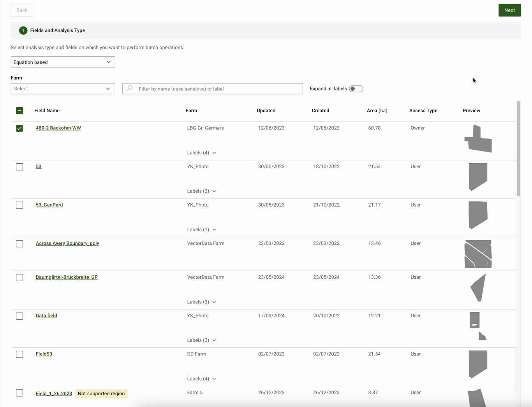Open the Equation based analysis type dropdown

(63, 62)
